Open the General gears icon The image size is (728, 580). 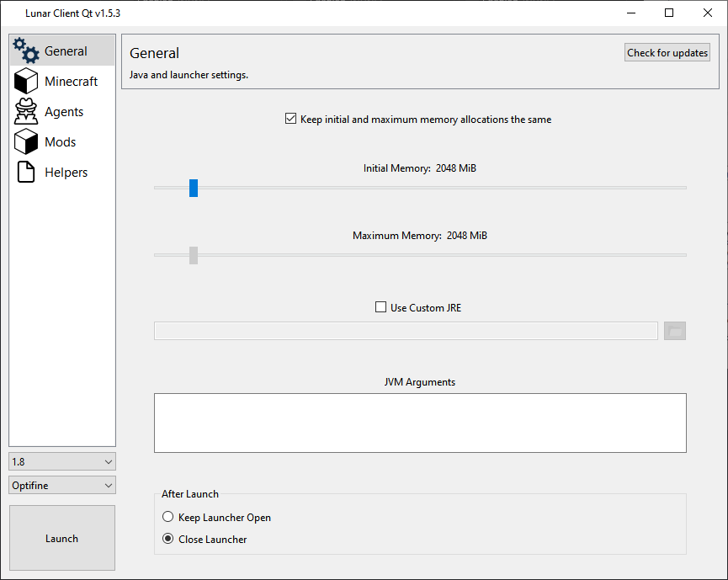[26, 51]
